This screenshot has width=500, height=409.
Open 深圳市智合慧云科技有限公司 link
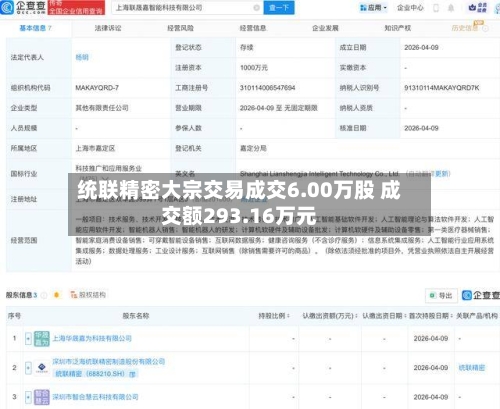[x=95, y=397]
